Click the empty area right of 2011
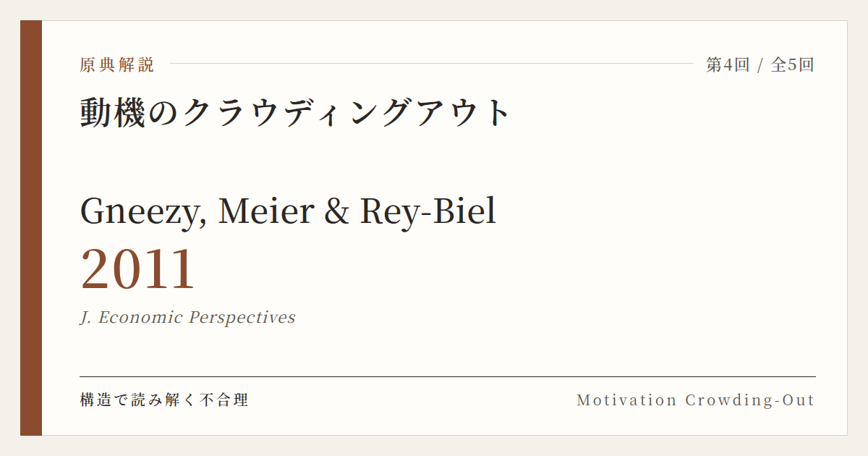This screenshot has width=868, height=456. (x=506, y=269)
